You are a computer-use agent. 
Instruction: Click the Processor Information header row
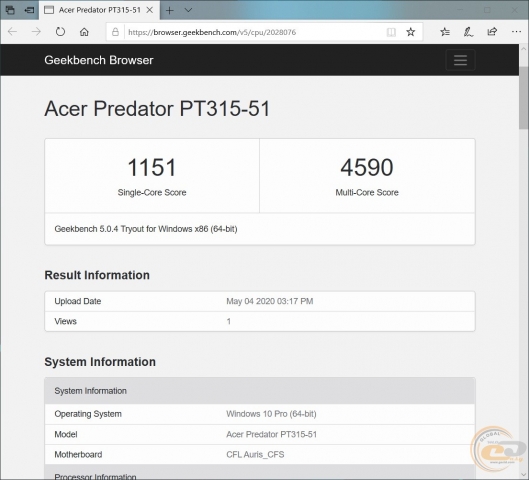point(260,472)
